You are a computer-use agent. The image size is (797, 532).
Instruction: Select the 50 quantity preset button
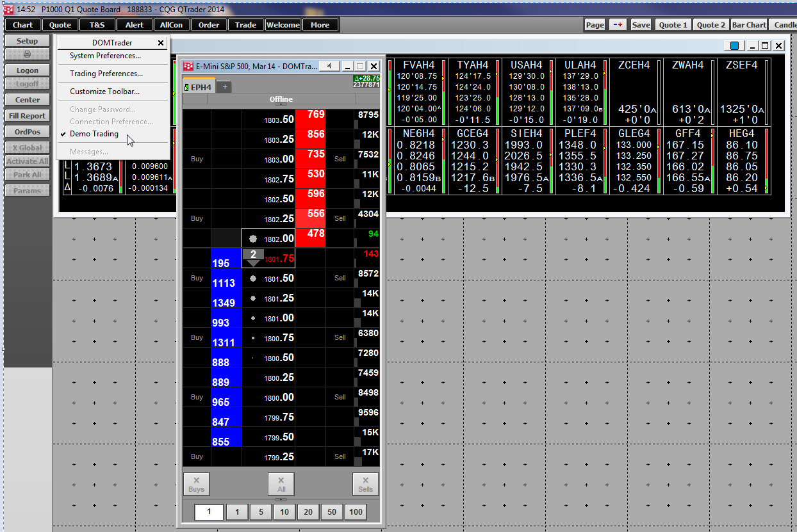[x=331, y=512]
